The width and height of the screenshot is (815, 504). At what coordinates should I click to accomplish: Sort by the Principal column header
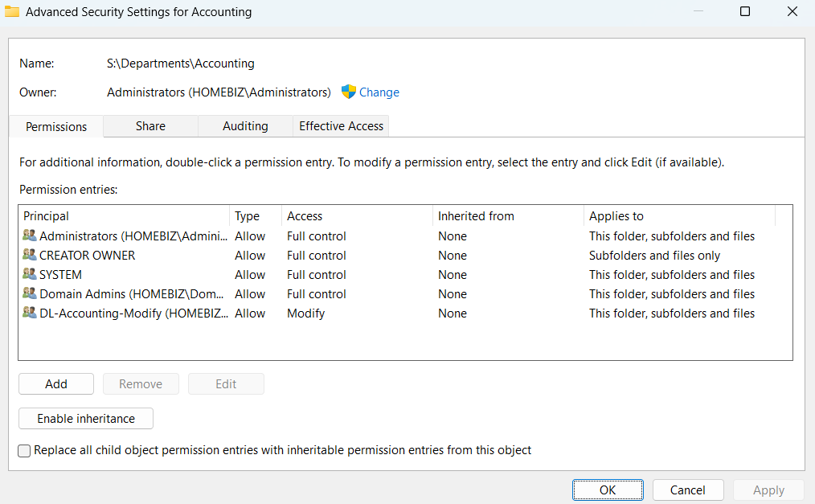tap(125, 216)
